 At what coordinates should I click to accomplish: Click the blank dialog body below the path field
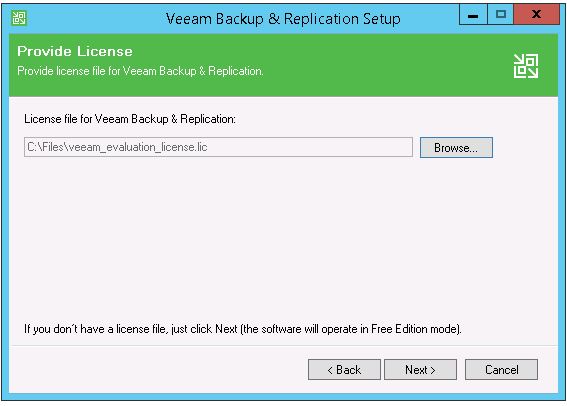282,235
